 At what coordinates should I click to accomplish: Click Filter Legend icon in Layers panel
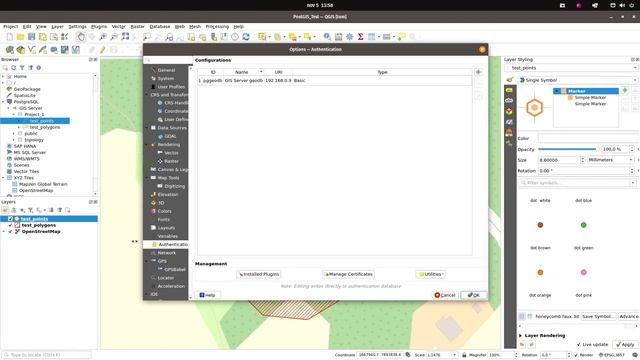coord(31,210)
